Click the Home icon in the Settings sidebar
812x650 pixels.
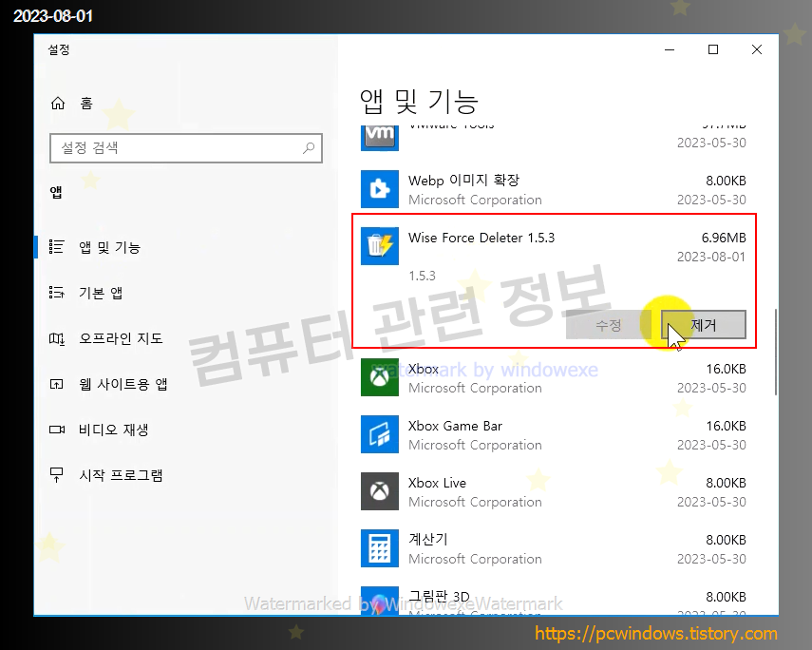(x=58, y=104)
